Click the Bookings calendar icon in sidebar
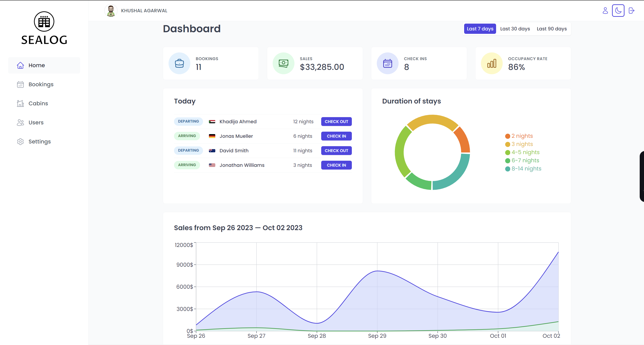 20,85
